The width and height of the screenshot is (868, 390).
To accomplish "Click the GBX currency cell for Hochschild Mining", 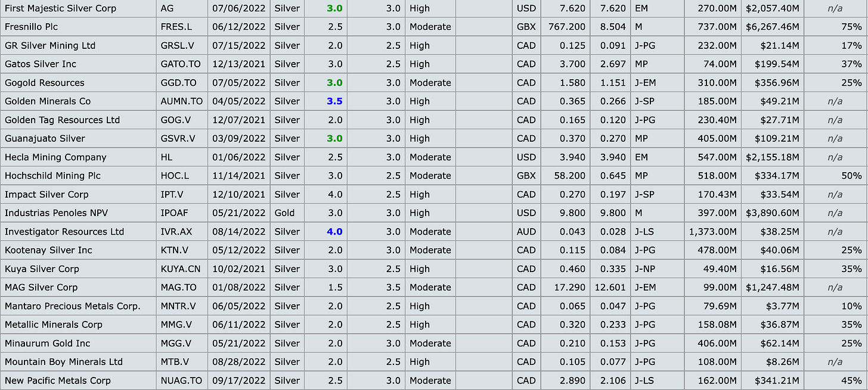I will click(x=526, y=176).
